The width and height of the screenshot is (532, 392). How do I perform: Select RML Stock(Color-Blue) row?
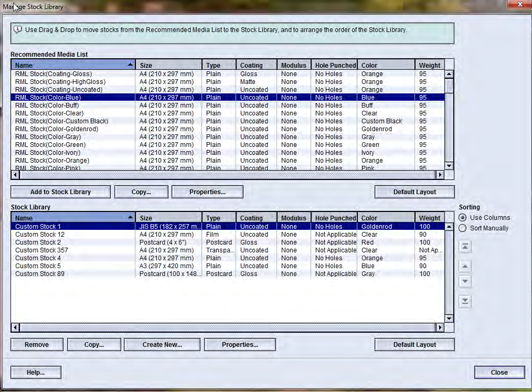tap(228, 98)
